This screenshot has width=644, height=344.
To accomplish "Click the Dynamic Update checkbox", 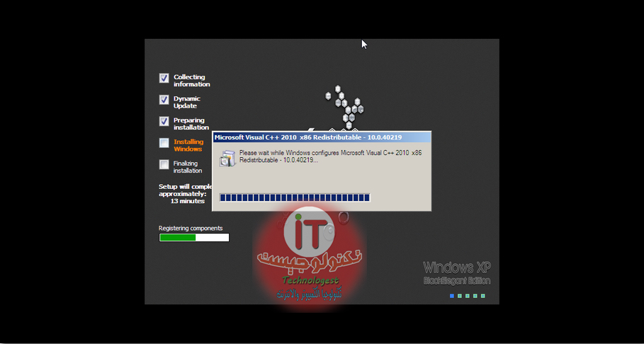I will pyautogui.click(x=164, y=100).
